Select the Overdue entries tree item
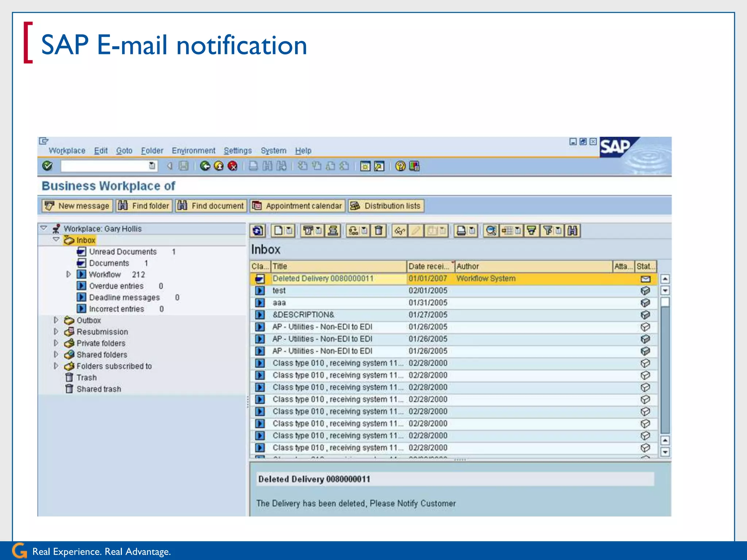The image size is (747, 560). click(x=116, y=286)
